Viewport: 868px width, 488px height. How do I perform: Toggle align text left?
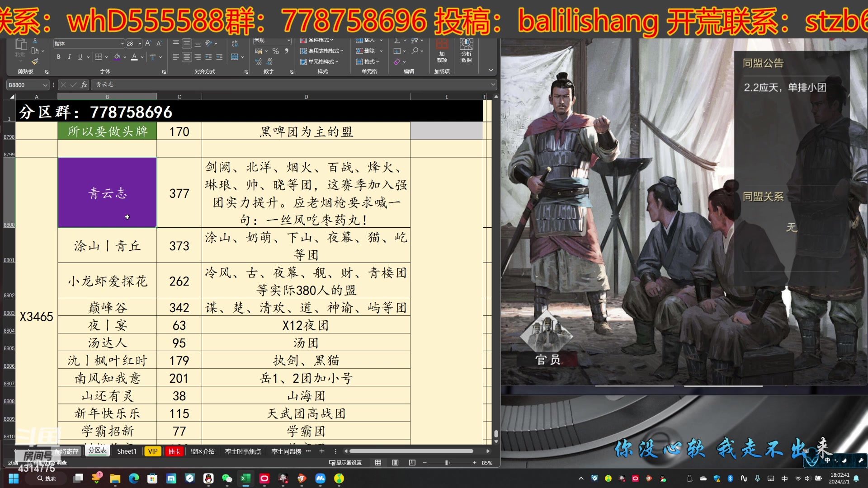click(x=176, y=57)
